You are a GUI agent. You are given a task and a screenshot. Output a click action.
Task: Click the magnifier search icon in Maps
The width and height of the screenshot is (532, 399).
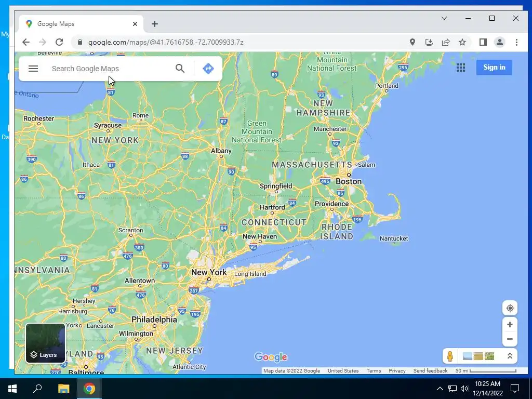pos(180,69)
